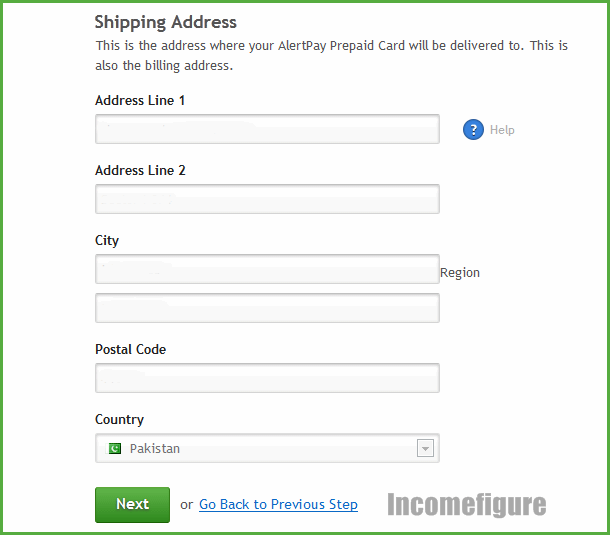Click the Region label text

(x=460, y=273)
